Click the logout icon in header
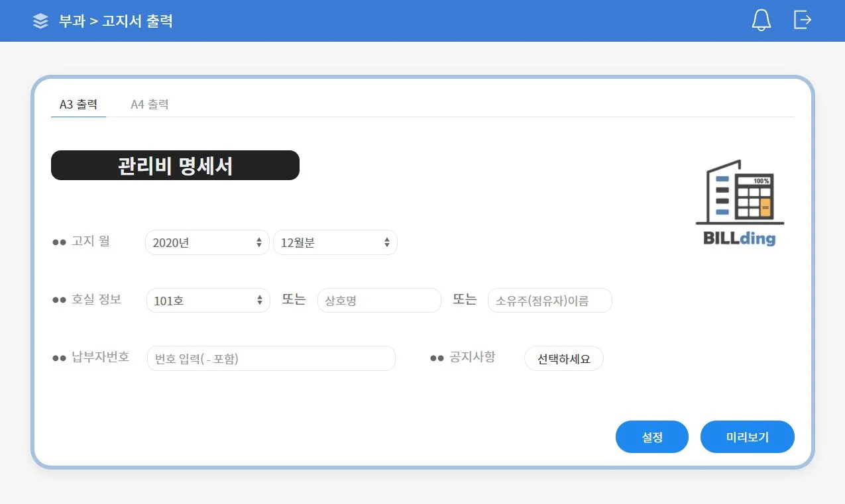The width and height of the screenshot is (845, 504). click(x=802, y=20)
